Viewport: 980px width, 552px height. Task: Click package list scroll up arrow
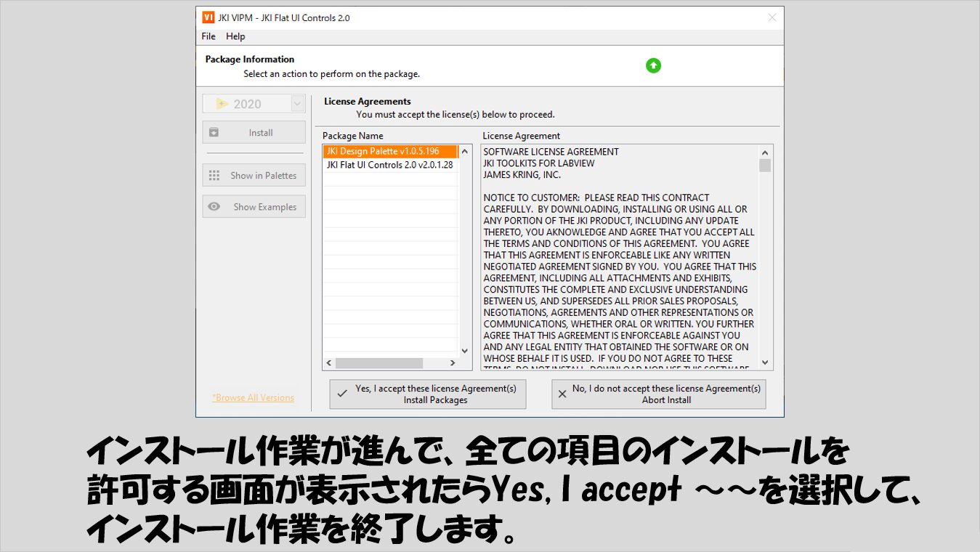pos(466,152)
